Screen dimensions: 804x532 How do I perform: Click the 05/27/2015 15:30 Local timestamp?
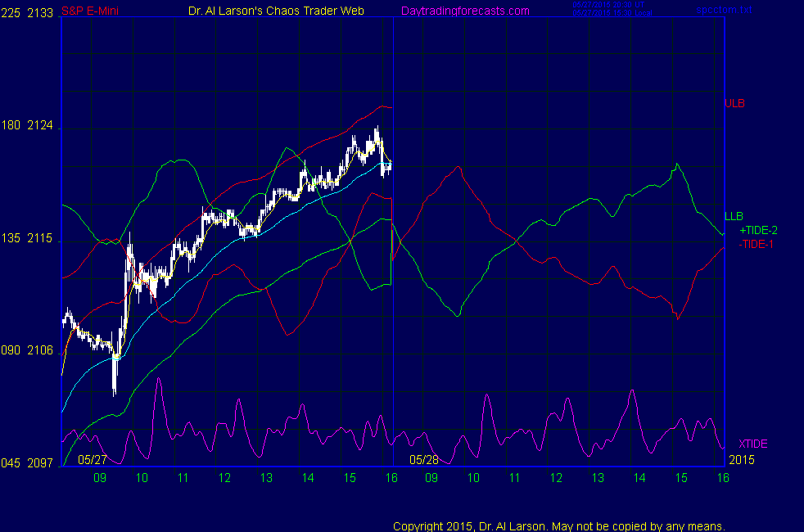[612, 13]
